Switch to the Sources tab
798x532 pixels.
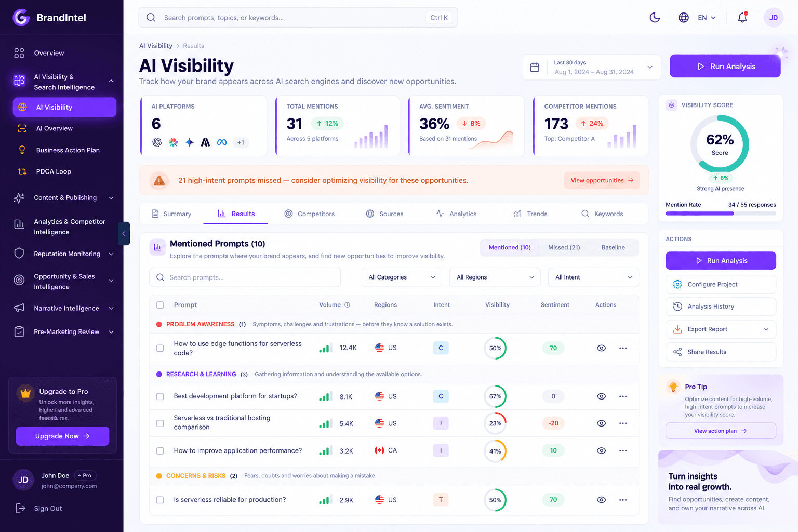coord(385,214)
